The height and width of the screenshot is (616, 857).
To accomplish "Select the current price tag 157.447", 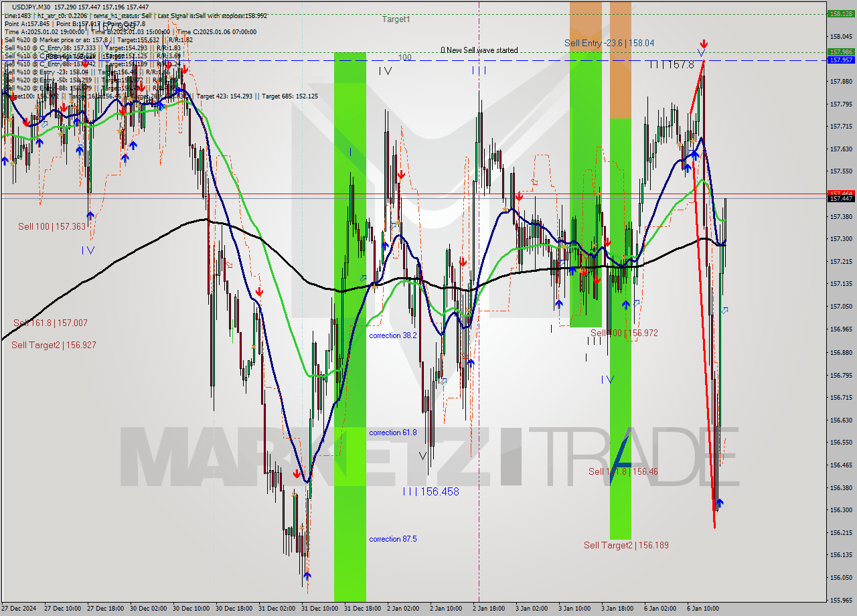I will tap(841, 198).
